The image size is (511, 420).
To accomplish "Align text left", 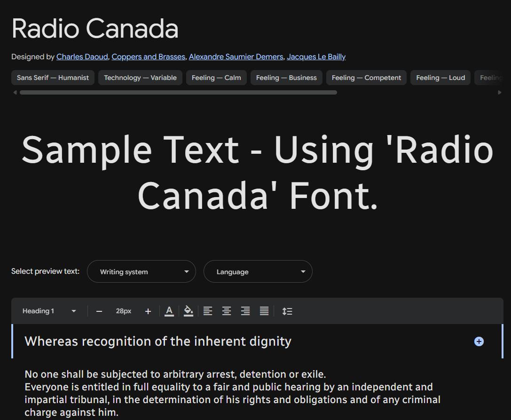I will click(208, 311).
